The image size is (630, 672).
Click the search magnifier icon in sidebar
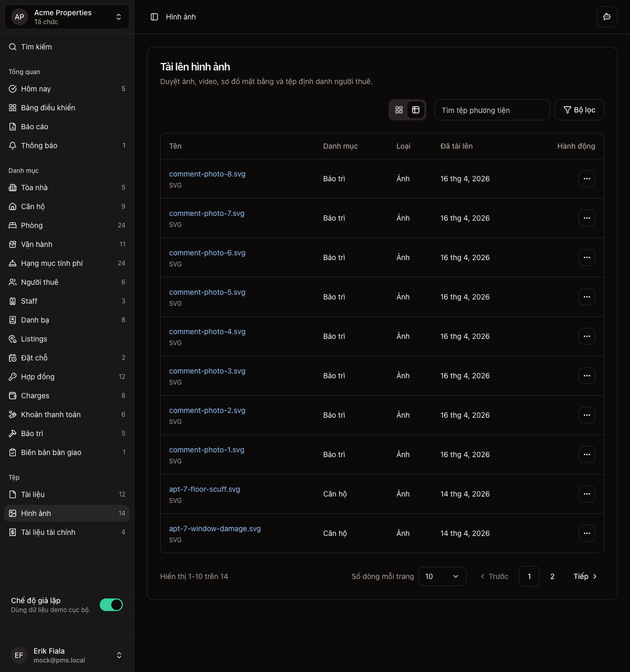pyautogui.click(x=13, y=47)
